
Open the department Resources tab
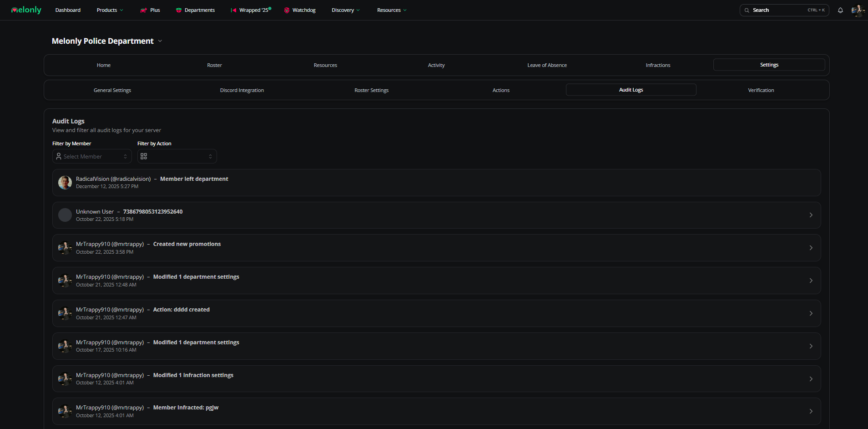click(x=325, y=65)
